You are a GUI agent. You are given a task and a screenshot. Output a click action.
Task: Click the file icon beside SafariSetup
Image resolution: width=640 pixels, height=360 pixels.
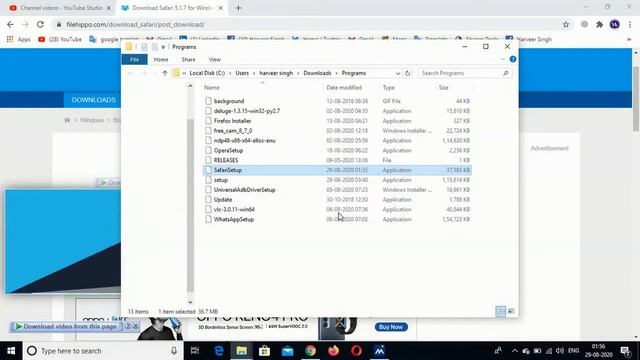tap(209, 170)
